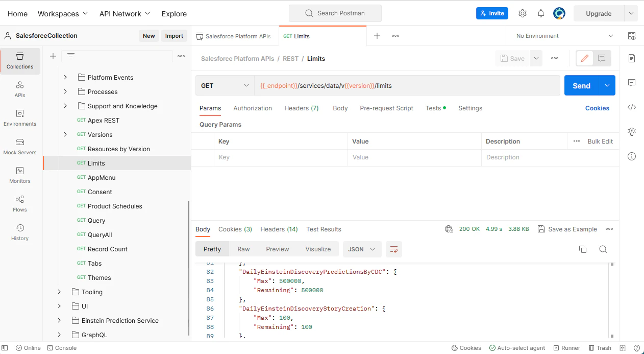
Task: Expand the Support and Knowledge folder
Action: (x=65, y=106)
